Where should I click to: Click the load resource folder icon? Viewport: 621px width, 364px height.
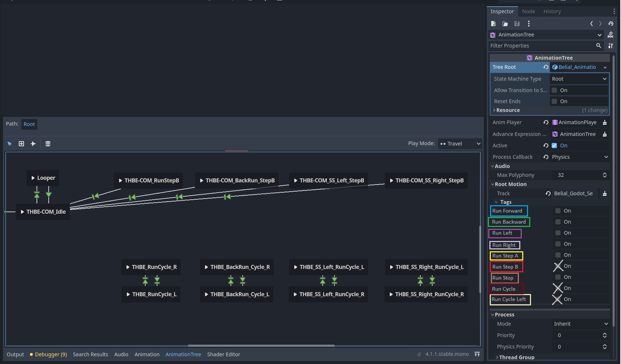505,24
